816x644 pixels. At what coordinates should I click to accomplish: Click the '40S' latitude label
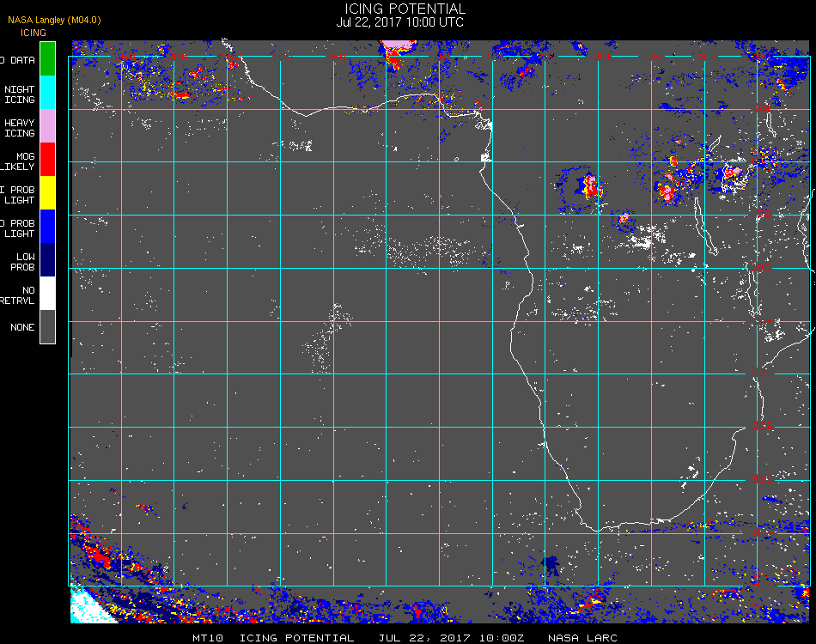point(764,586)
